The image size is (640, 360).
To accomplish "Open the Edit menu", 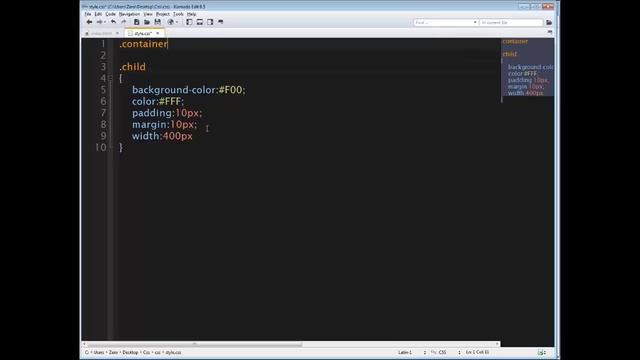I will [x=98, y=14].
